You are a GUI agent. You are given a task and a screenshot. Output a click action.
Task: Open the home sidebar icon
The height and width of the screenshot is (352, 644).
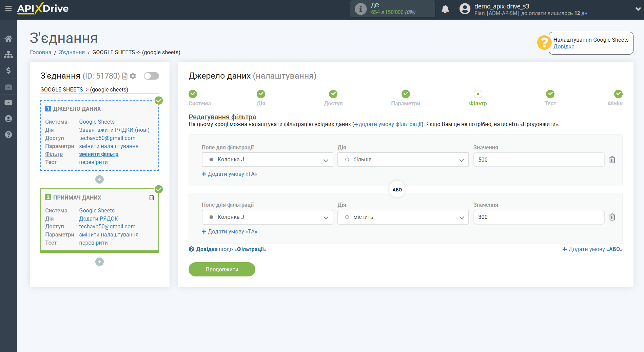coord(8,39)
